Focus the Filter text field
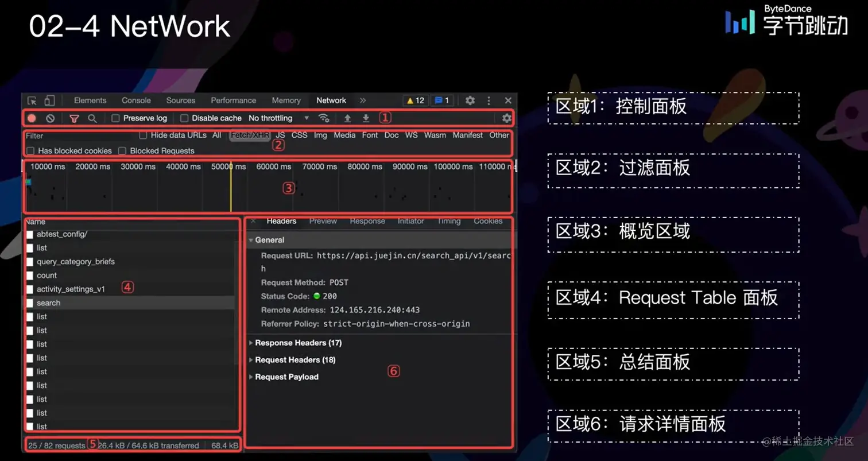868x461 pixels. (x=79, y=136)
